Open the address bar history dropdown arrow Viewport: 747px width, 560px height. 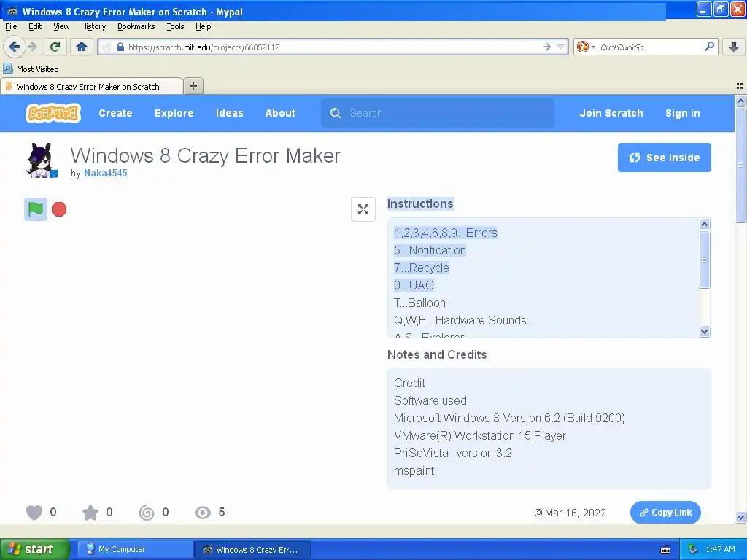561,47
